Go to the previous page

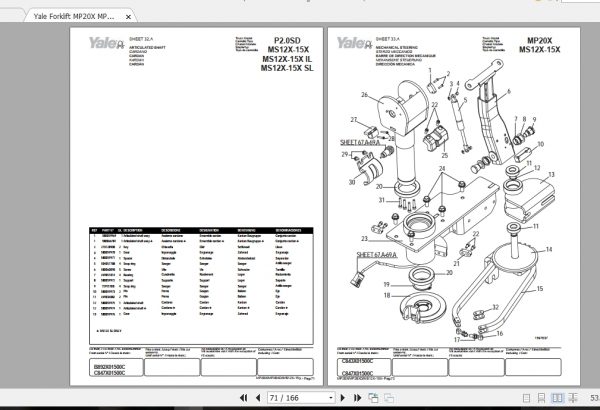pyautogui.click(x=258, y=398)
